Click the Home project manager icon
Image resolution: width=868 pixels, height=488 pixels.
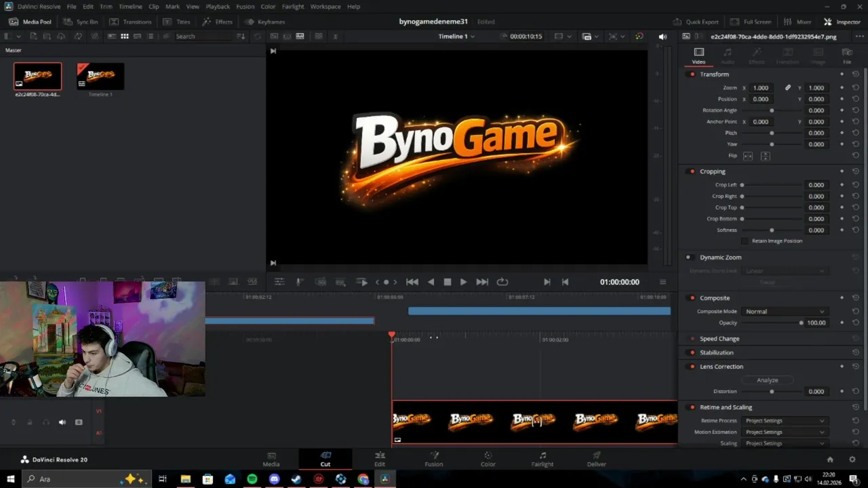point(830,459)
